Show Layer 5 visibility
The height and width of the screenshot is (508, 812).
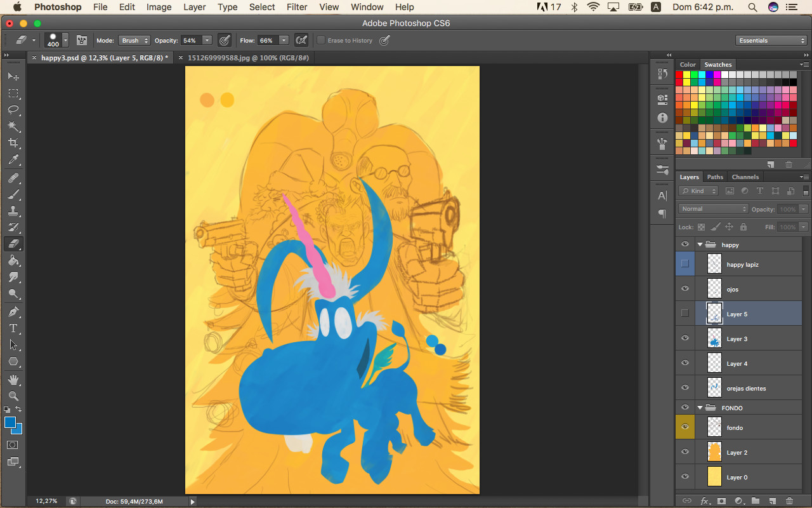pyautogui.click(x=685, y=313)
